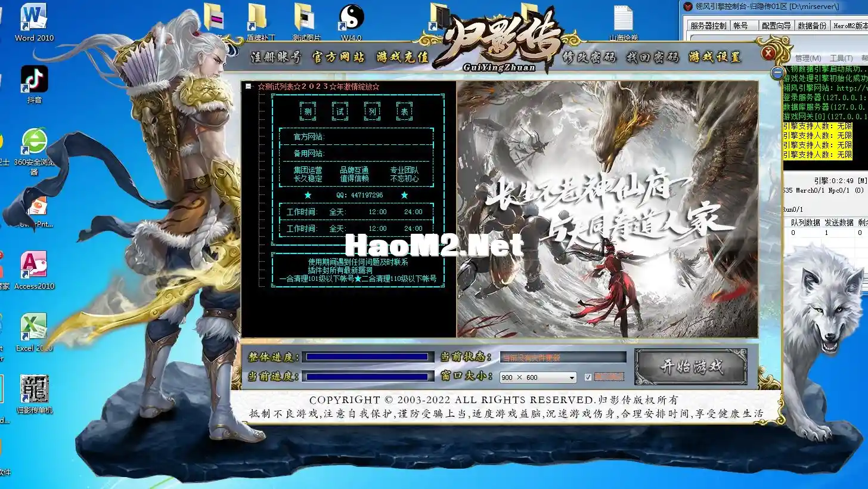The width and height of the screenshot is (868, 489).
Task: Click the 当前状态 status field
Action: [563, 357]
